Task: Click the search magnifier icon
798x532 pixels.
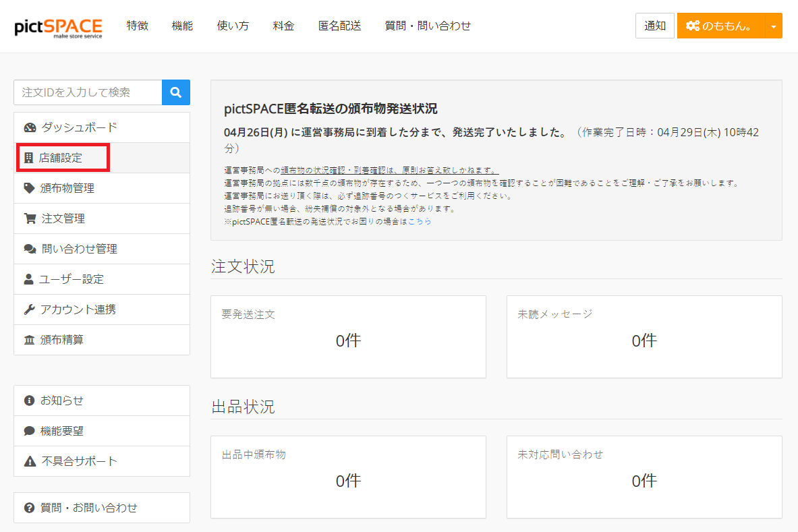Action: pyautogui.click(x=175, y=92)
